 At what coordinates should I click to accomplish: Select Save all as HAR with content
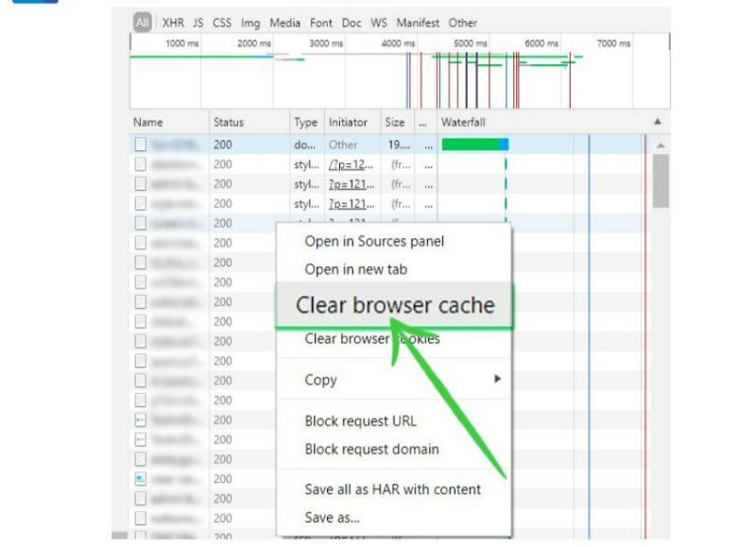(392, 489)
